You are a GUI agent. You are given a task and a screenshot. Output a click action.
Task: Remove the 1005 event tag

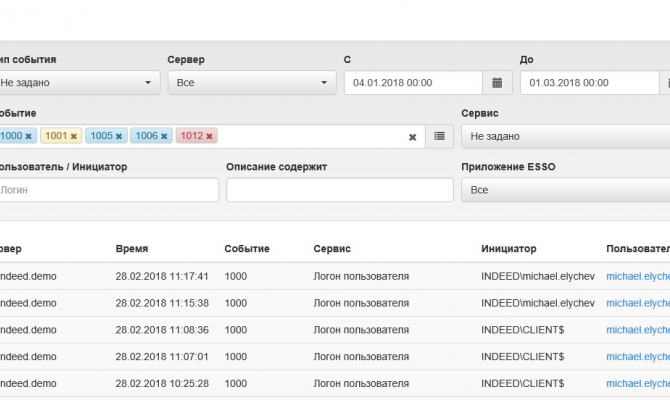118,136
